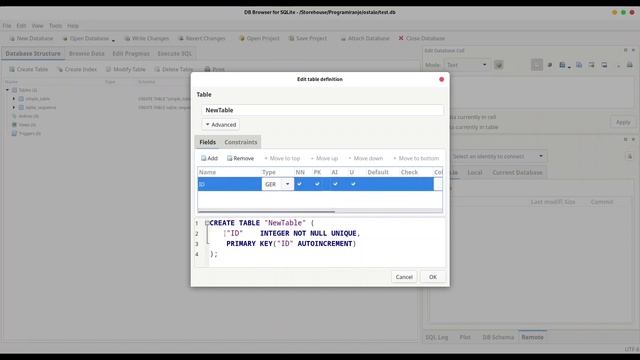
Task: Click the New Database toolbar icon
Action: [31, 38]
